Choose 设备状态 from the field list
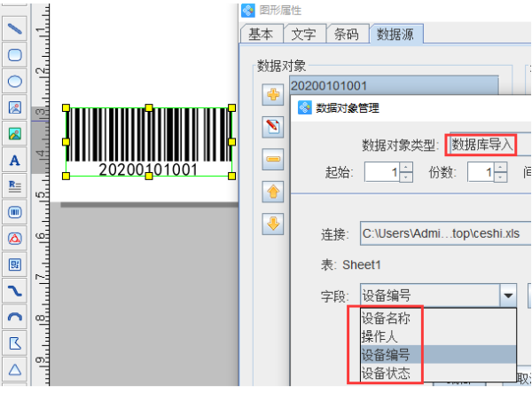Viewport: 532px width, 394px height. coord(438,373)
